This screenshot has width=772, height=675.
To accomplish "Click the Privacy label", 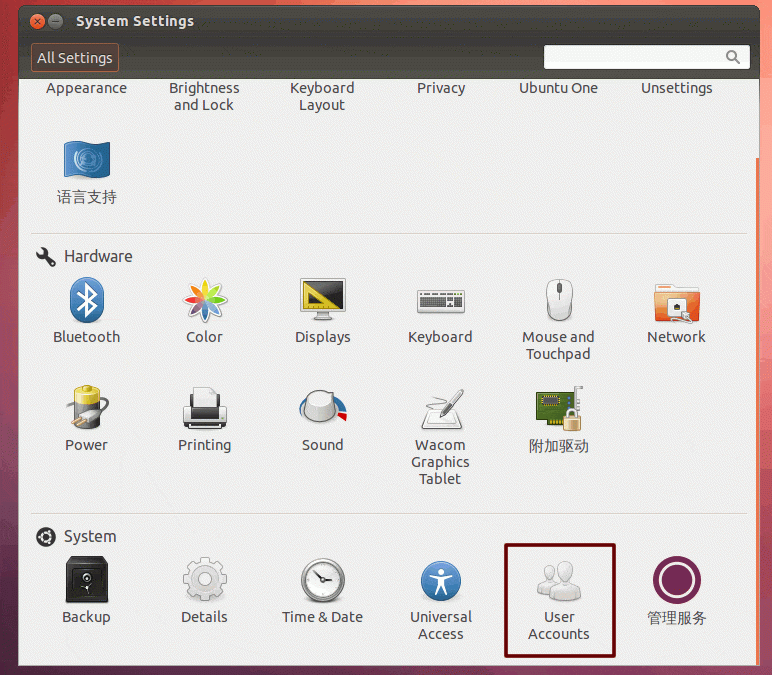I will (x=441, y=88).
